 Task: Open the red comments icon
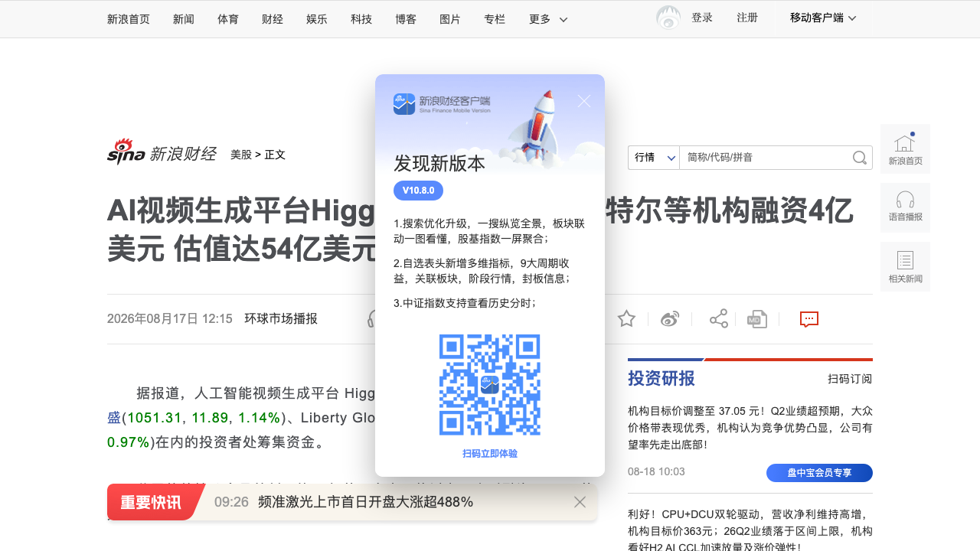tap(809, 319)
